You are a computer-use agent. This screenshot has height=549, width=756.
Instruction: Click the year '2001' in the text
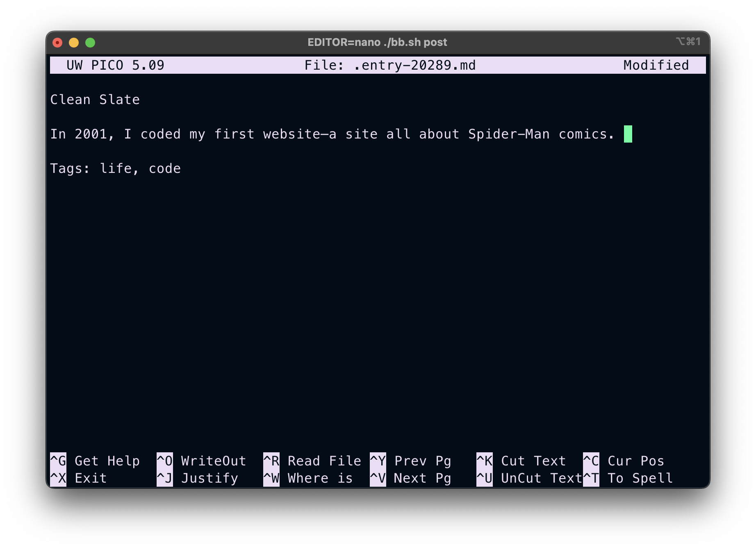(91, 134)
